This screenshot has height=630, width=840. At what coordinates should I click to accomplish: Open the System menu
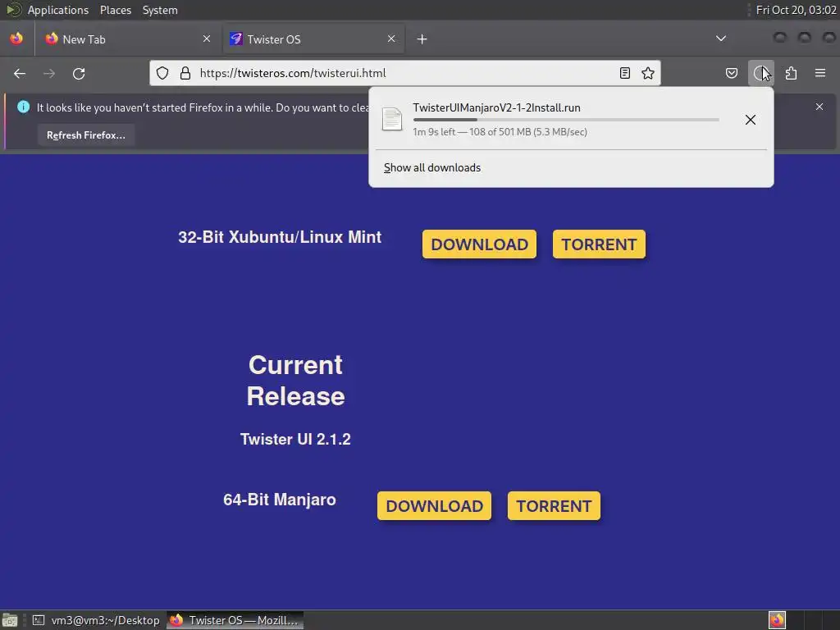pos(160,10)
